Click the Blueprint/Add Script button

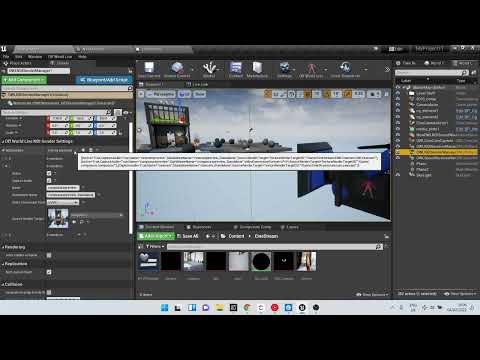(x=104, y=80)
